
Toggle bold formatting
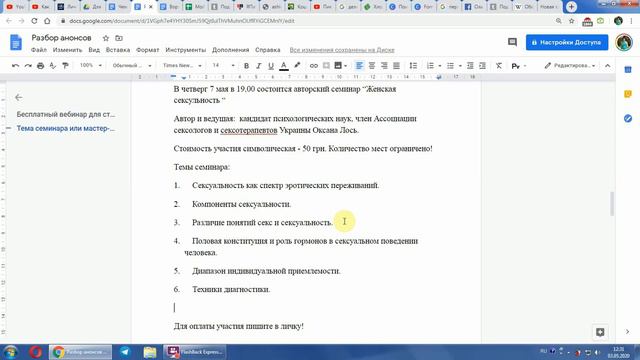(x=246, y=66)
